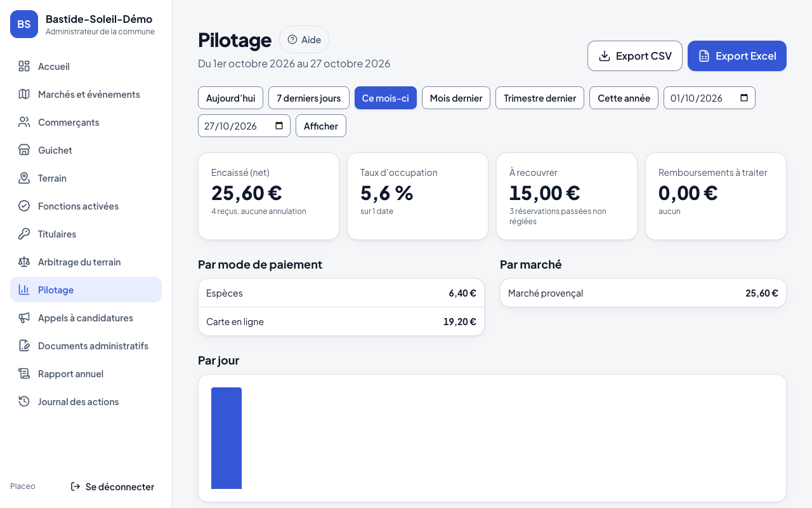812x508 pixels.
Task: Click the scroll icon beside Rapport annuel
Action: click(x=24, y=373)
